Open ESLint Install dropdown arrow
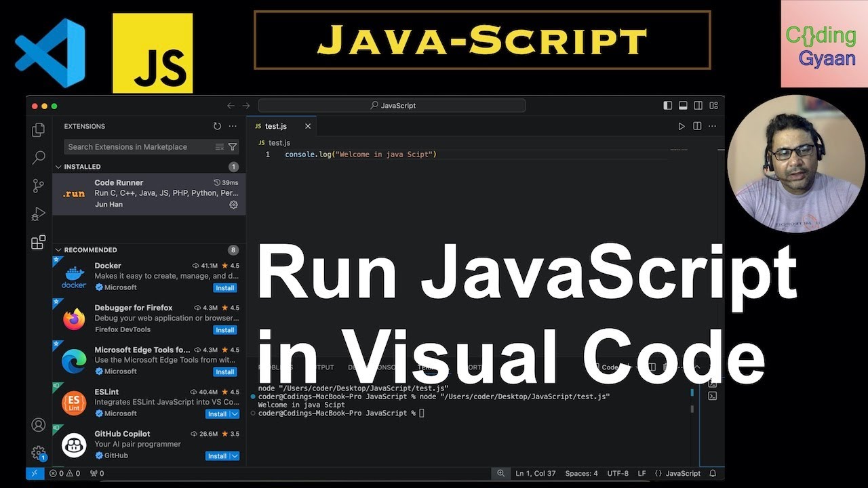The width and height of the screenshot is (868, 488). click(235, 413)
